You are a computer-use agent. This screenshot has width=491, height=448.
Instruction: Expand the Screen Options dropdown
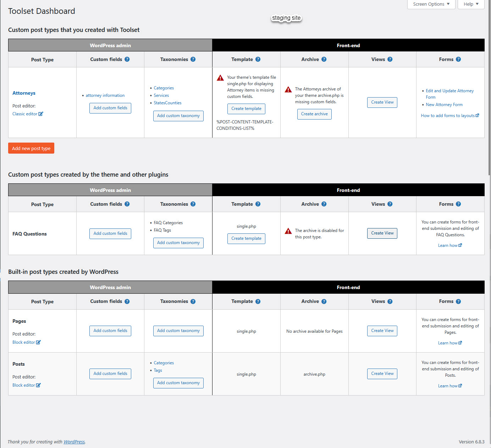(431, 4)
